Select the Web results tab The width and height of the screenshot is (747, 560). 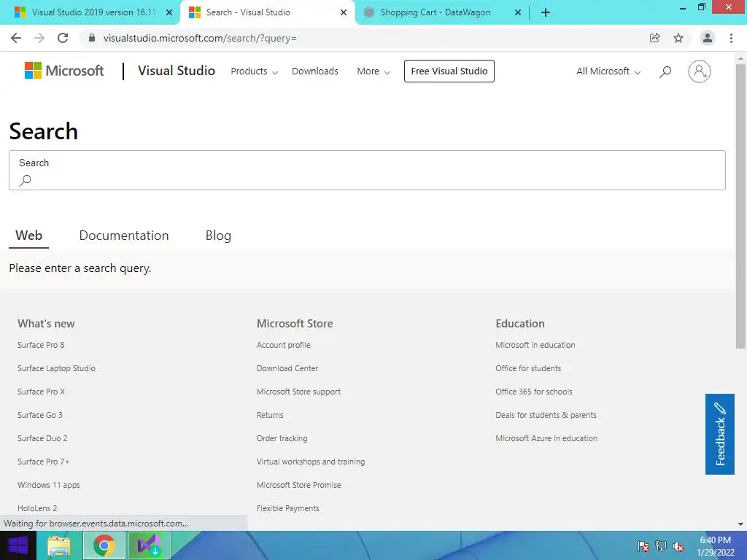pyautogui.click(x=28, y=236)
